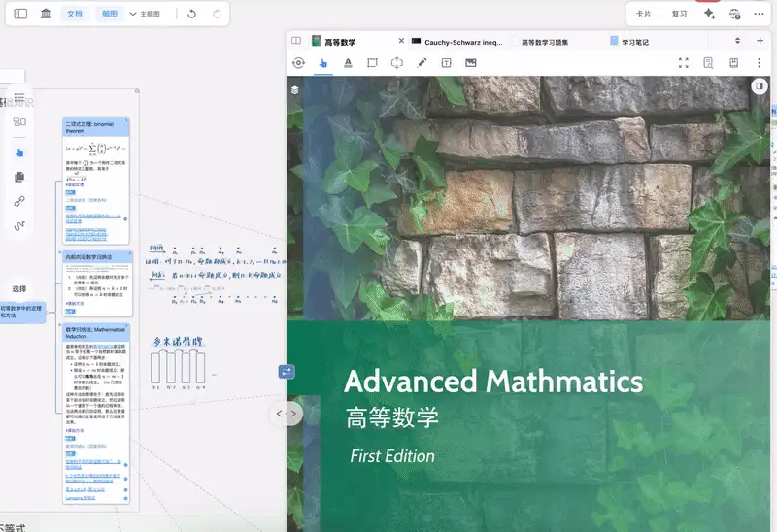This screenshot has height=532, width=777.
Task: Open document vertical three-dot menu
Action: pos(759,63)
